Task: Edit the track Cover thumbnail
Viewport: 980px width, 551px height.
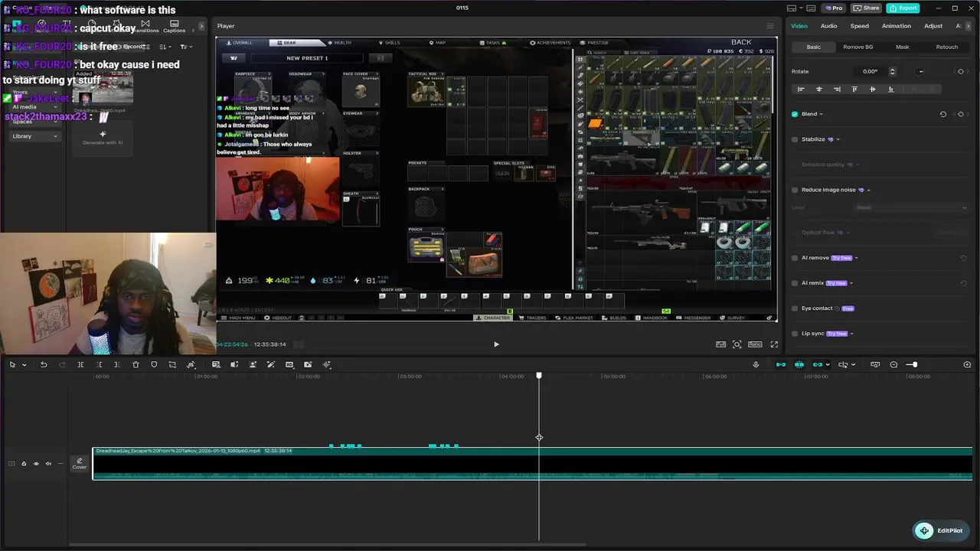Action: (79, 463)
